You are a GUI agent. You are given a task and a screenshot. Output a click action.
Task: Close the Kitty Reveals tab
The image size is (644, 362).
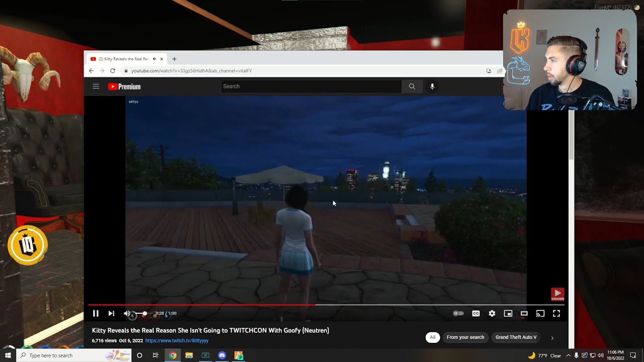162,59
